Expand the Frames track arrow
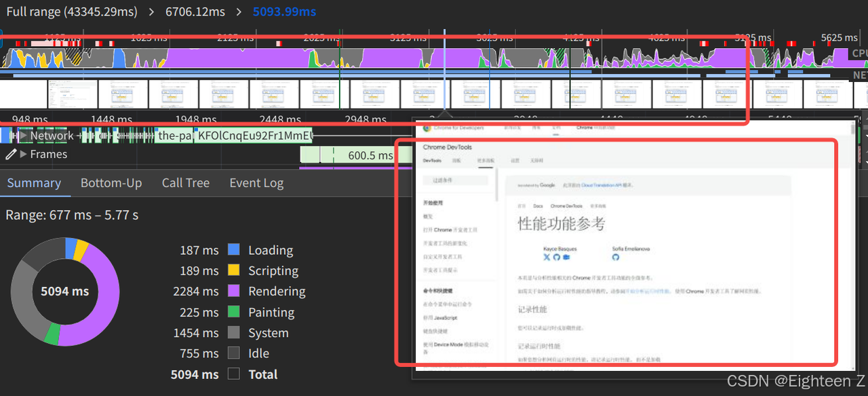 coord(24,154)
